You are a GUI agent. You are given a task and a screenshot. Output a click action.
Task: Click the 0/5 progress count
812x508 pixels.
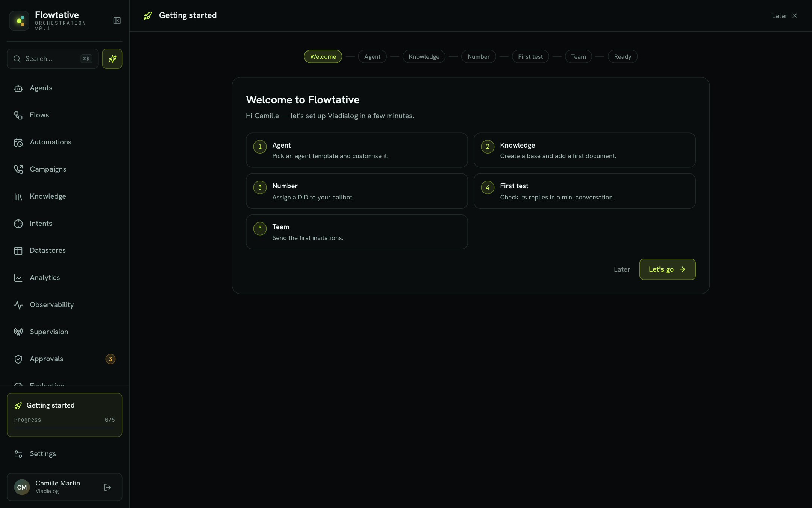[x=110, y=420]
